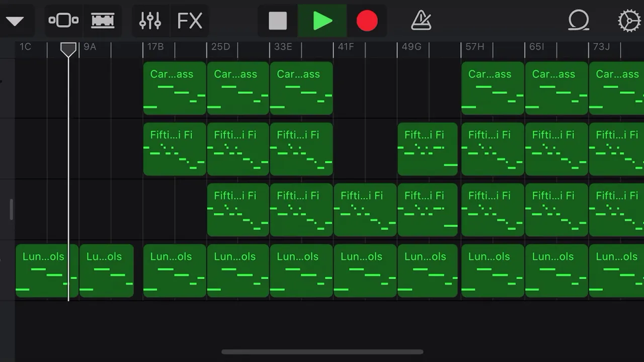
Task: Select second-track Fifti...i Fi region at bar 65
Action: coord(556,149)
